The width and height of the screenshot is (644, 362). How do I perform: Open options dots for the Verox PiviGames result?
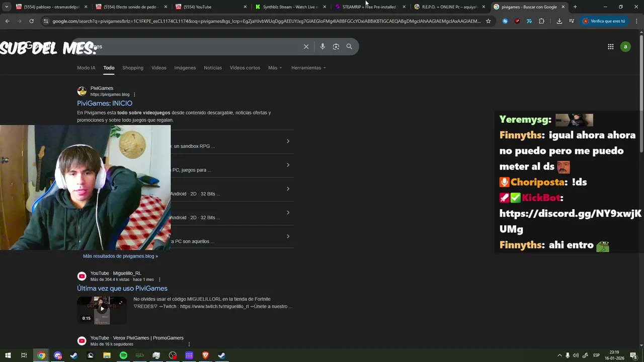coord(189,344)
